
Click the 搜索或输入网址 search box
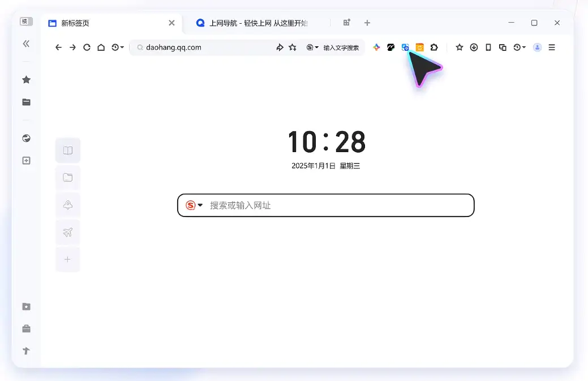coord(326,205)
